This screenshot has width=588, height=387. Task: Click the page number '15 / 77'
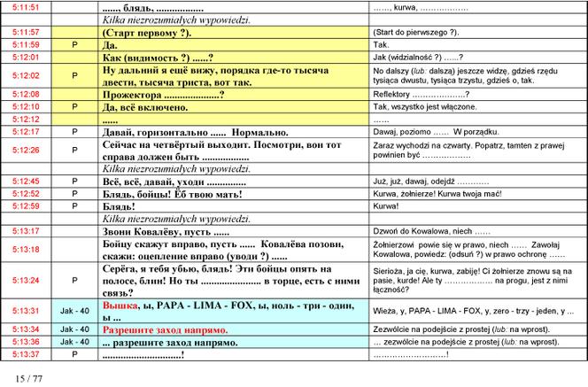click(x=29, y=378)
